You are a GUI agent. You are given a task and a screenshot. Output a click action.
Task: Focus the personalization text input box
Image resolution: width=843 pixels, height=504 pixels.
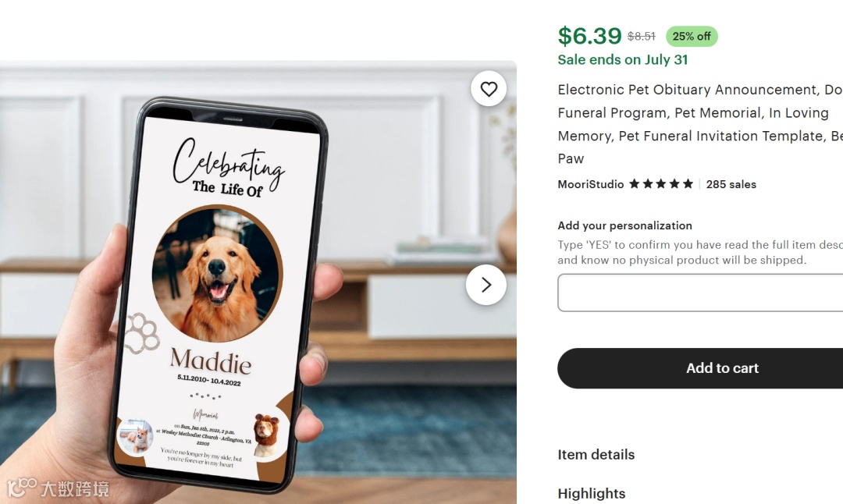700,293
